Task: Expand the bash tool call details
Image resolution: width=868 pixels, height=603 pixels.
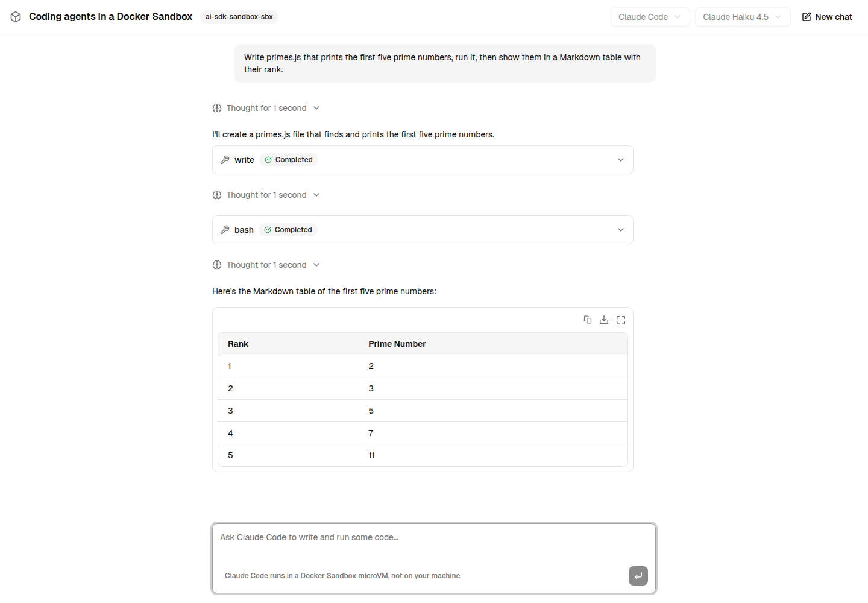Action: tap(423, 230)
